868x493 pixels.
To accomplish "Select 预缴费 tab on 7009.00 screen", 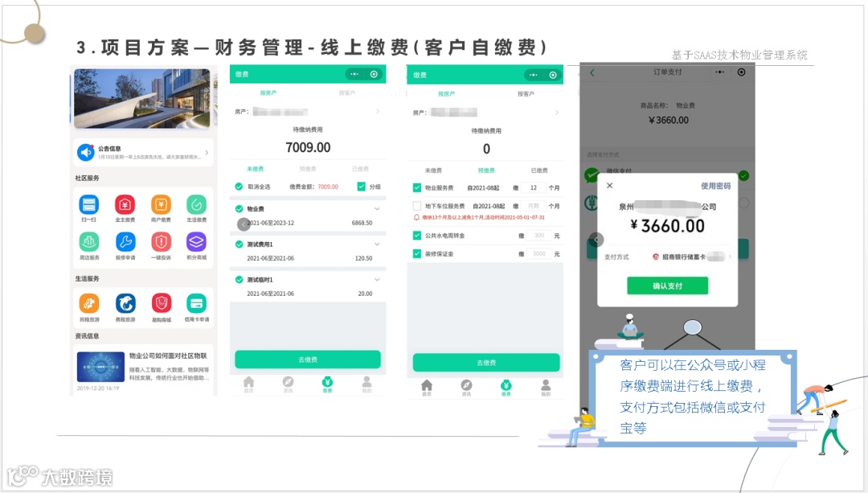I will (308, 168).
